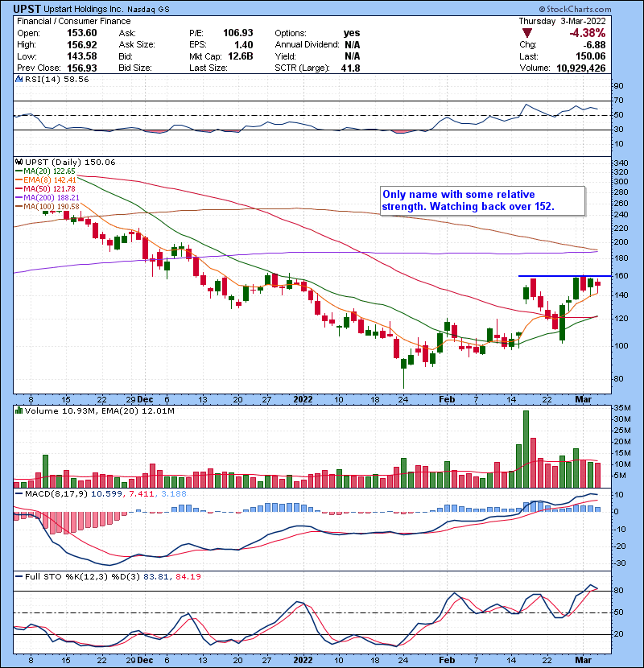The height and width of the screenshot is (668, 644).
Task: Click the Annual Dividend N/A field
Action: [317, 45]
